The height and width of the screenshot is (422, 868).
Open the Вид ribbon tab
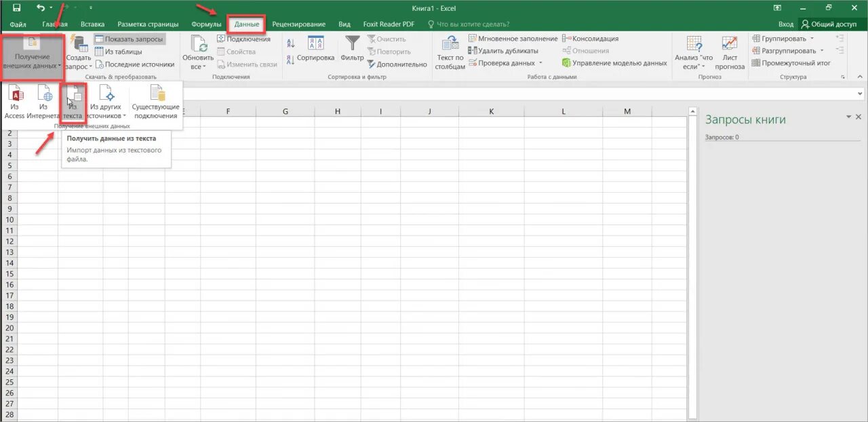pyautogui.click(x=344, y=24)
